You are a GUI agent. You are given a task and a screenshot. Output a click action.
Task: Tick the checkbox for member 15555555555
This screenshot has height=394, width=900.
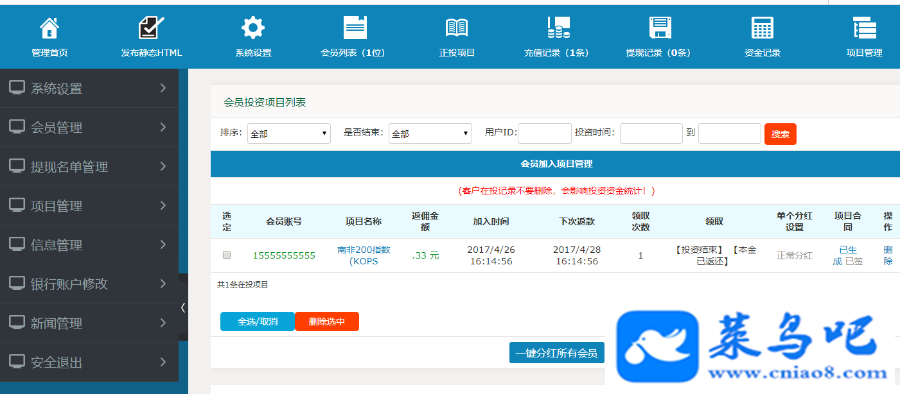tap(227, 255)
